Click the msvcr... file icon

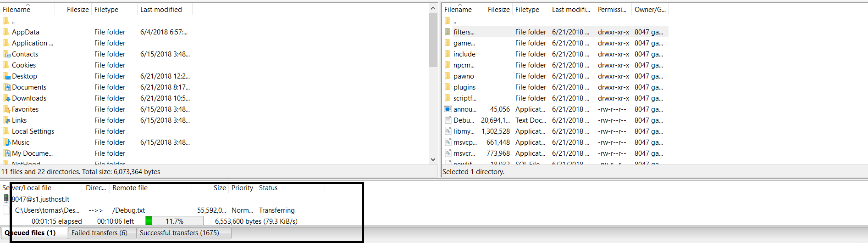448,153
